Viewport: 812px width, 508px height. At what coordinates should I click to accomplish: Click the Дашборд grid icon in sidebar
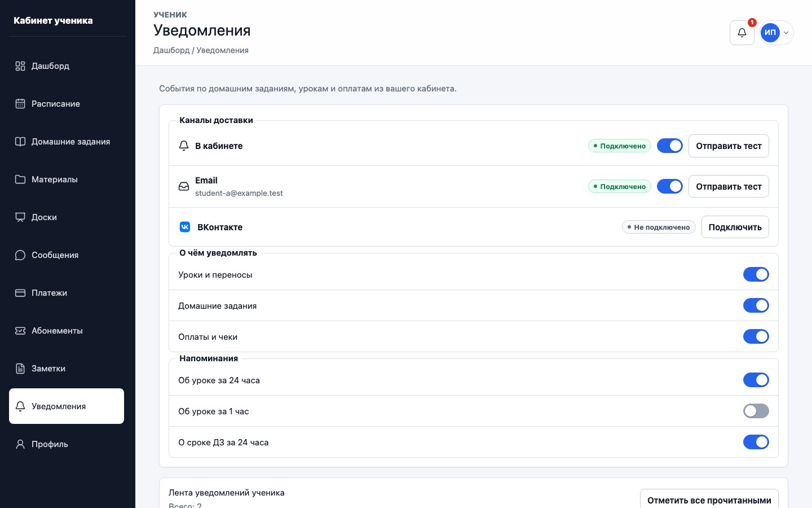20,66
